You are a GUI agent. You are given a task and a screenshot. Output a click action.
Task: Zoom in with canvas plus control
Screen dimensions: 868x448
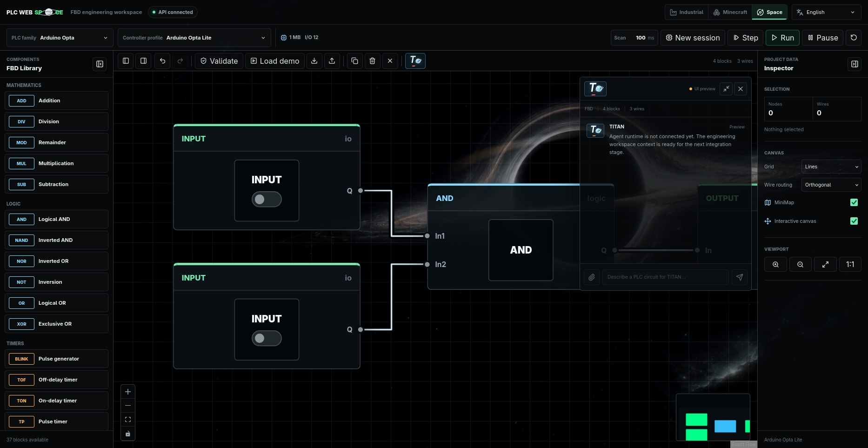[128, 392]
